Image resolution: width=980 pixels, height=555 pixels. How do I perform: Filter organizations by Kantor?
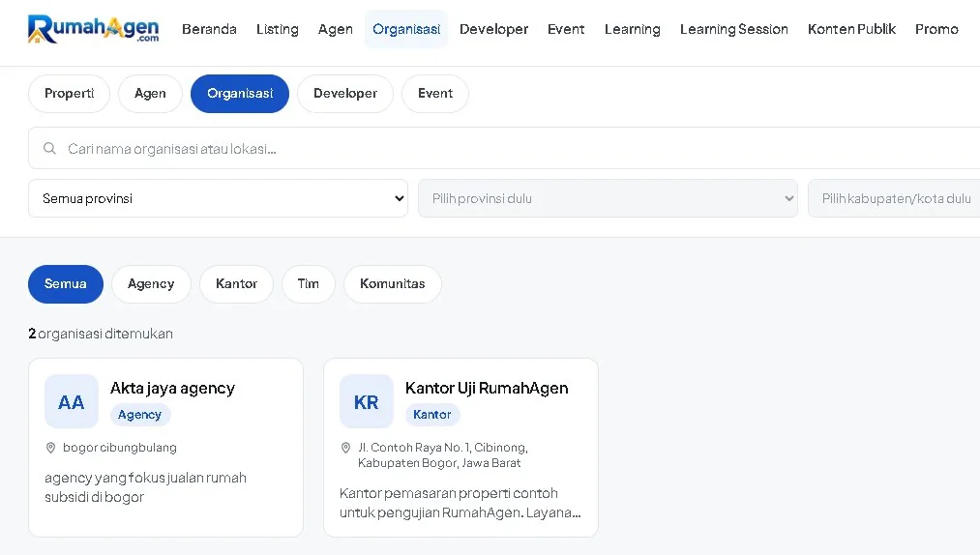(x=236, y=284)
